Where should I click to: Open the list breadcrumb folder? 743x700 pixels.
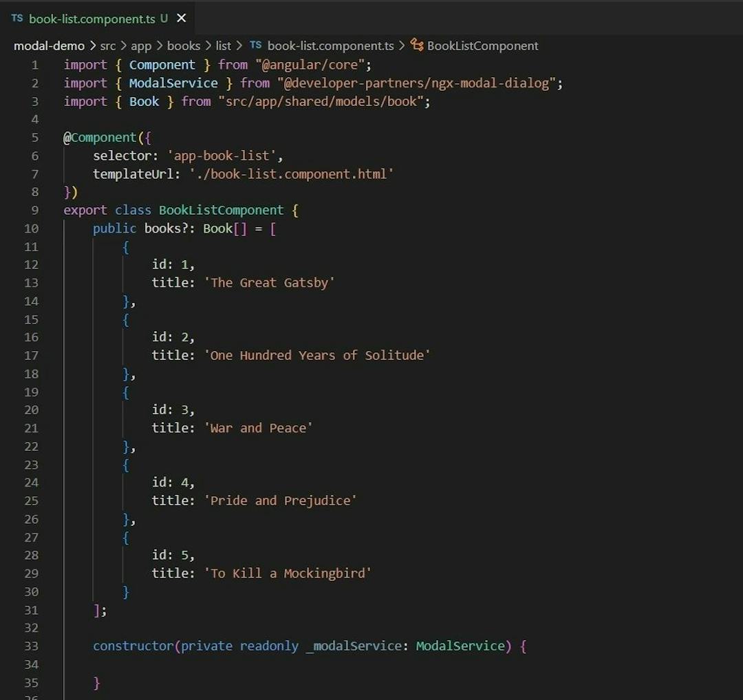click(x=223, y=46)
